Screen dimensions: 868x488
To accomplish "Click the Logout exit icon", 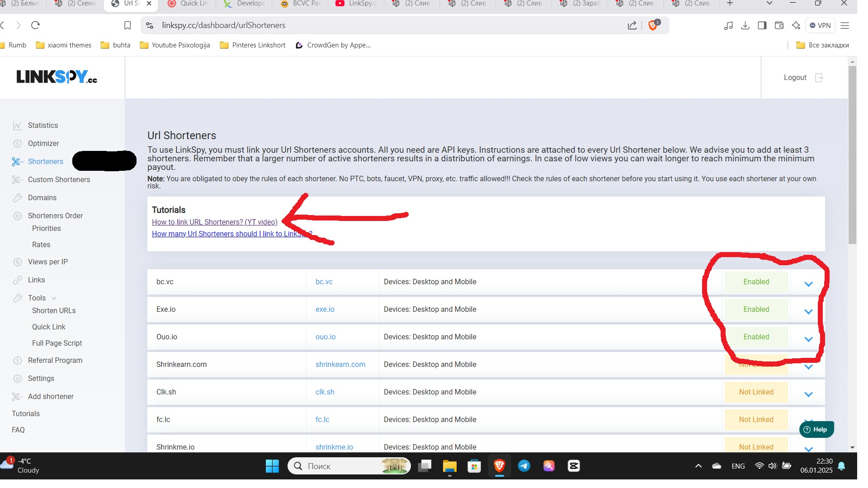I will coord(819,78).
